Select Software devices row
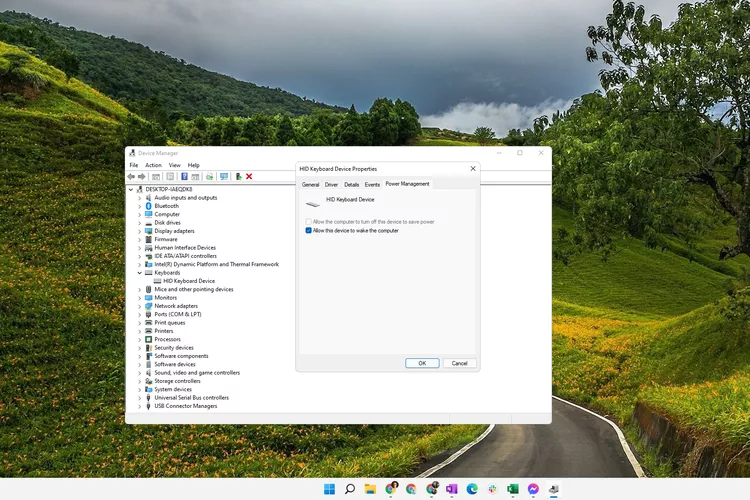Image resolution: width=750 pixels, height=500 pixels. 175,364
